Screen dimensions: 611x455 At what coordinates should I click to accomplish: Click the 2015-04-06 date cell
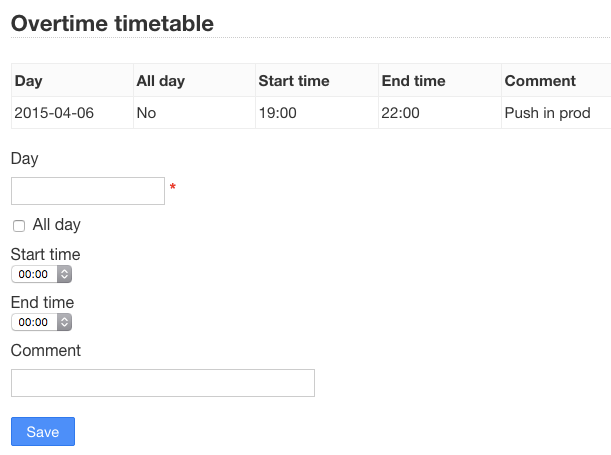point(54,113)
